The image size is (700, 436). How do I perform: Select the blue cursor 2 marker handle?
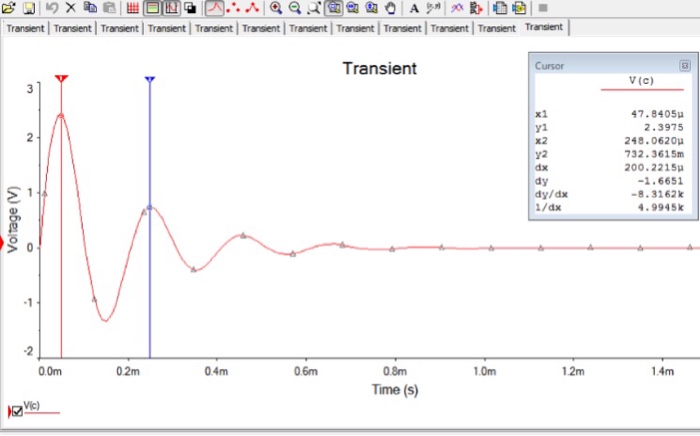[150, 79]
